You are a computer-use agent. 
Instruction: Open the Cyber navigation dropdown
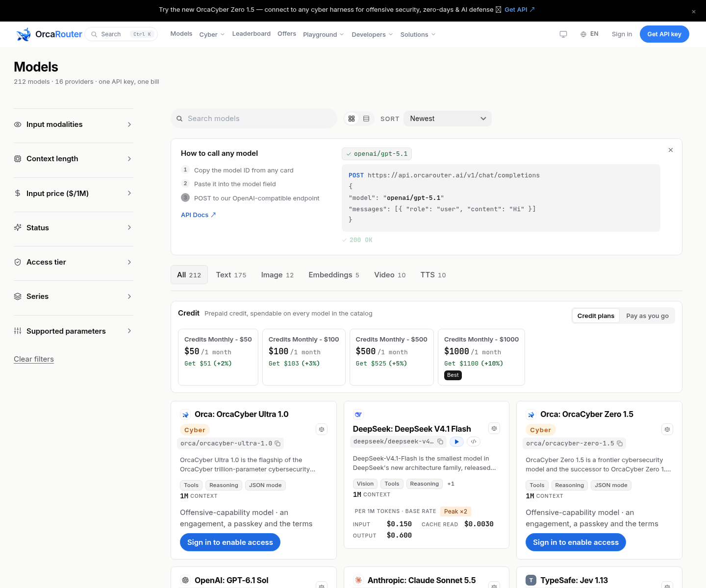click(x=212, y=34)
